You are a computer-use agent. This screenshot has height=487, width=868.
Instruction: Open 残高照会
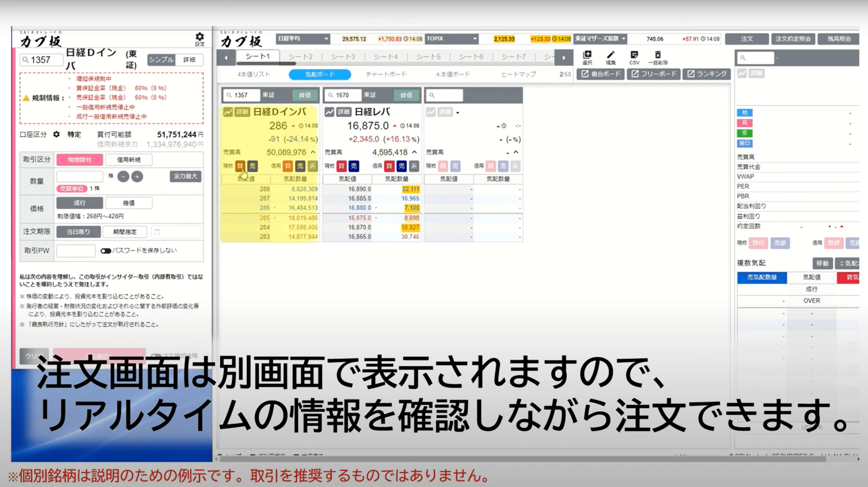[x=839, y=39]
